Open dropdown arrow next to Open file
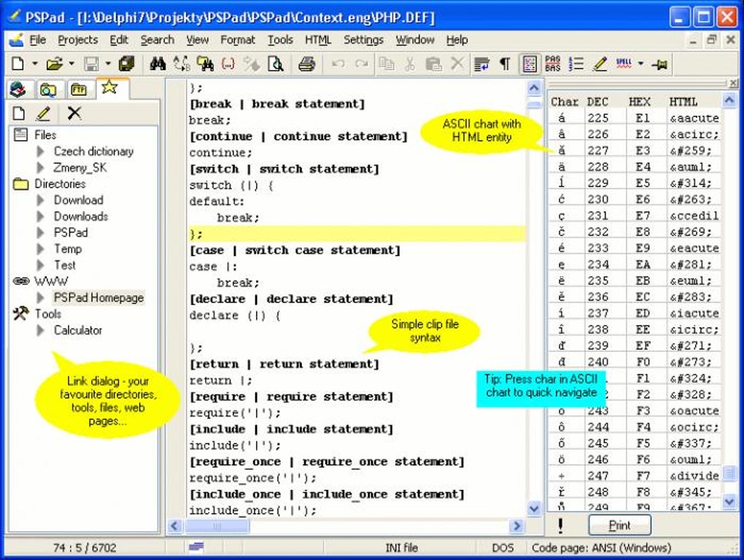The width and height of the screenshot is (744, 560). tap(71, 64)
